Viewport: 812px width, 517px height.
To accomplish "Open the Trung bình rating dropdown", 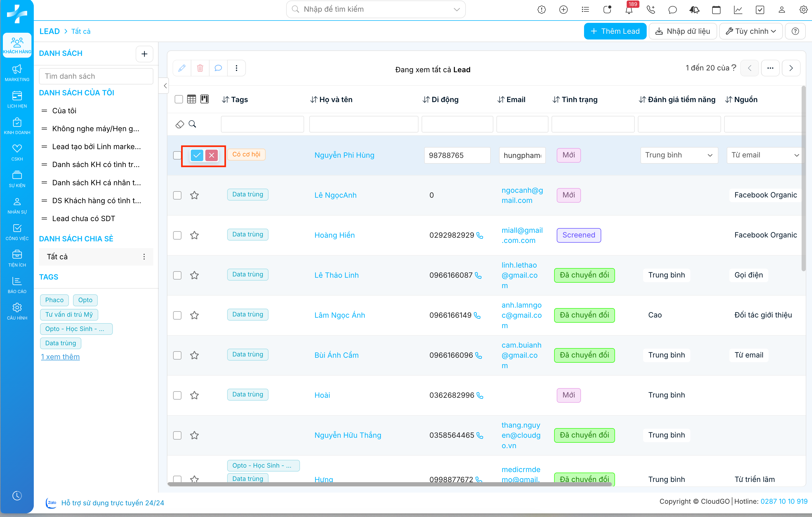I will 679,155.
